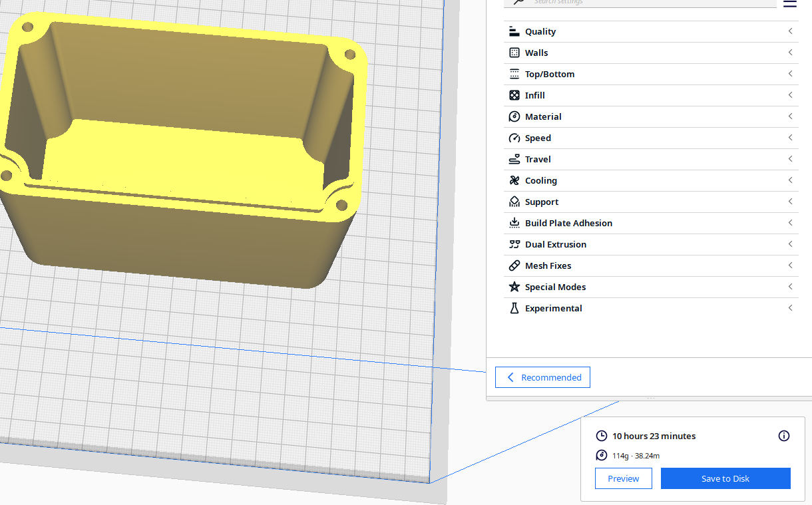Open the Dual Extrusion section
Viewport: 812px width, 505px height.
[556, 244]
